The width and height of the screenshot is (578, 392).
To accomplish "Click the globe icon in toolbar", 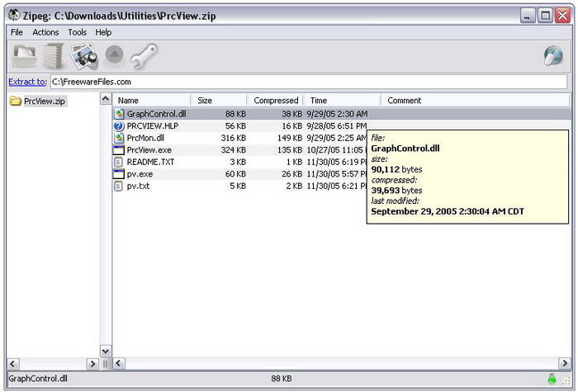I will coord(553,55).
